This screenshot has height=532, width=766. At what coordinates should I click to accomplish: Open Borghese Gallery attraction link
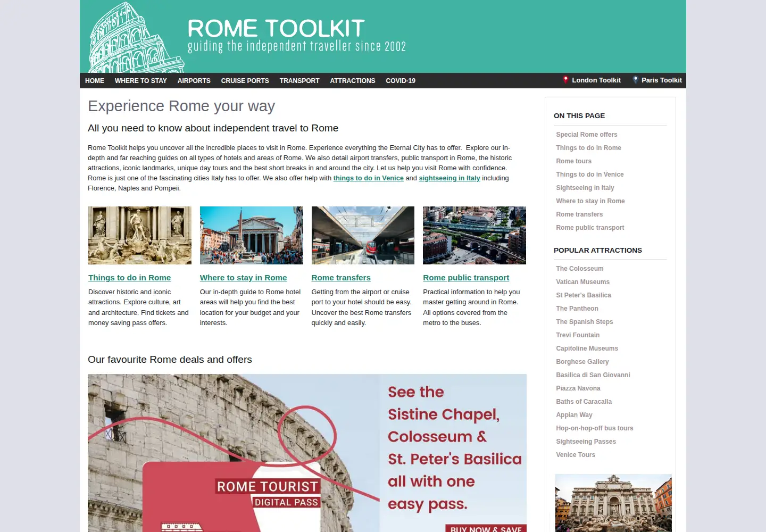(x=582, y=362)
